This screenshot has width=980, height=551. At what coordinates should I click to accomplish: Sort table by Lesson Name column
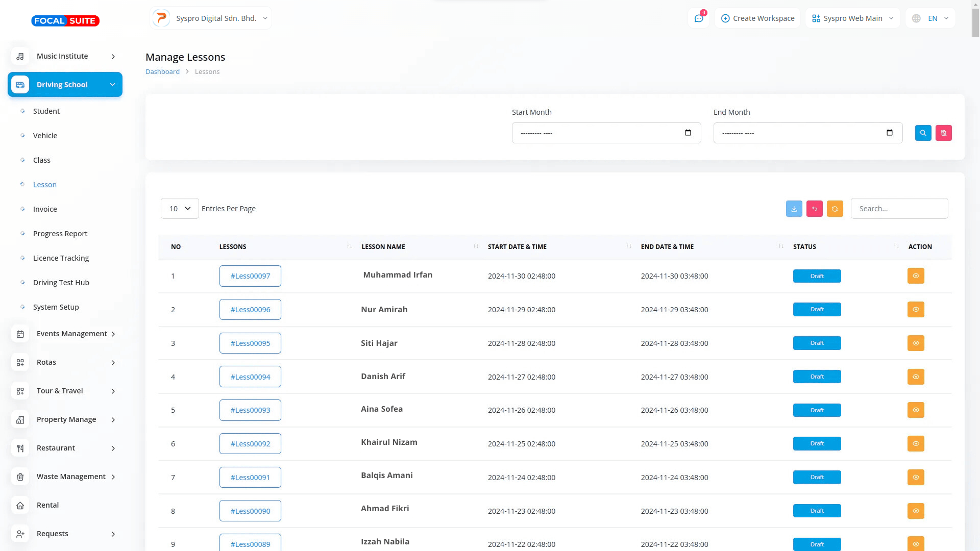pyautogui.click(x=383, y=246)
